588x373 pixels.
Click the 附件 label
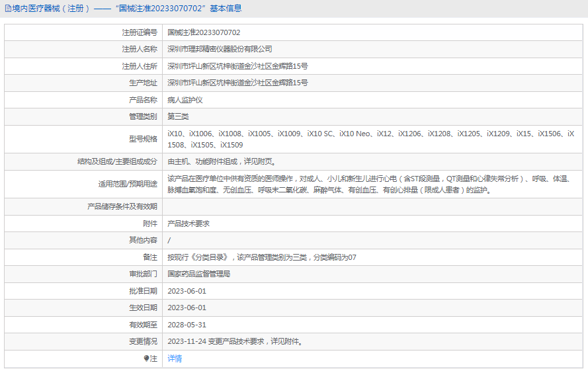point(150,224)
